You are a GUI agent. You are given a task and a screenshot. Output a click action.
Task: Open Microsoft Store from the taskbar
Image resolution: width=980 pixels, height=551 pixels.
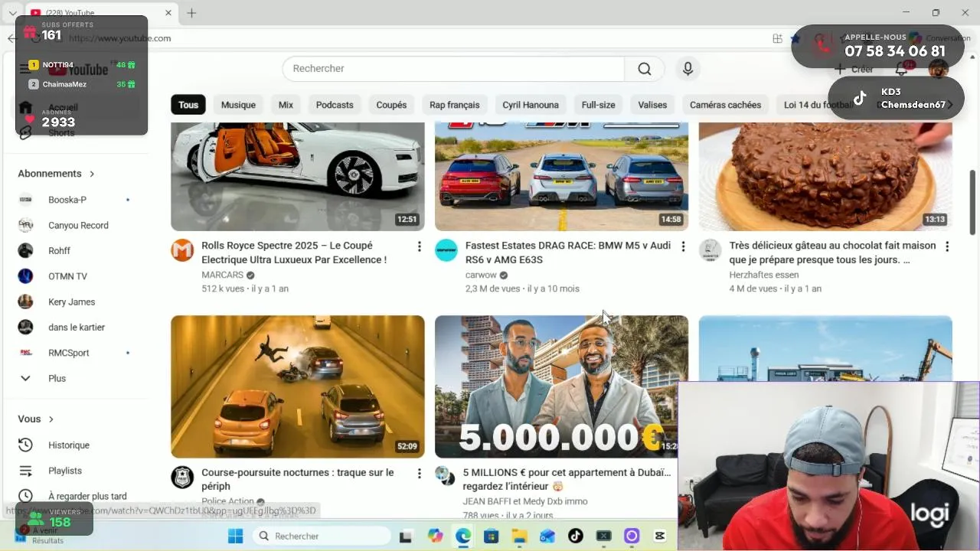491,536
